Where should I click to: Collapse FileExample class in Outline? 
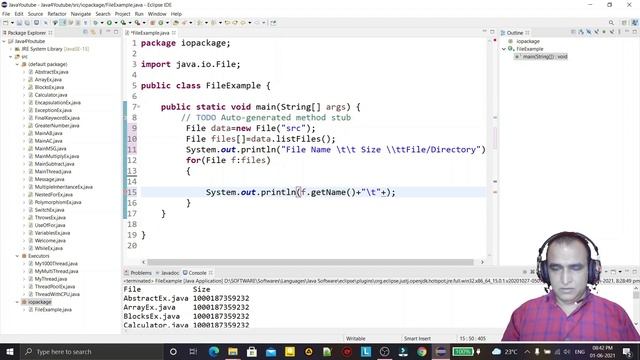pos(504,49)
